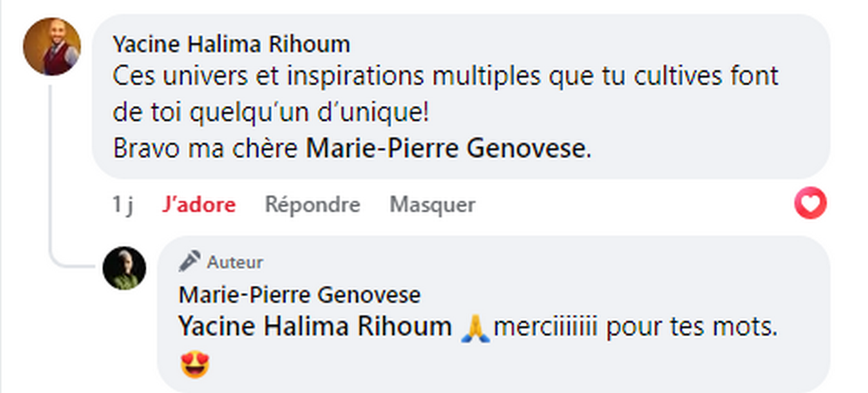Open the "1 j" comment timestamp
The width and height of the screenshot is (868, 393).
[x=123, y=204]
